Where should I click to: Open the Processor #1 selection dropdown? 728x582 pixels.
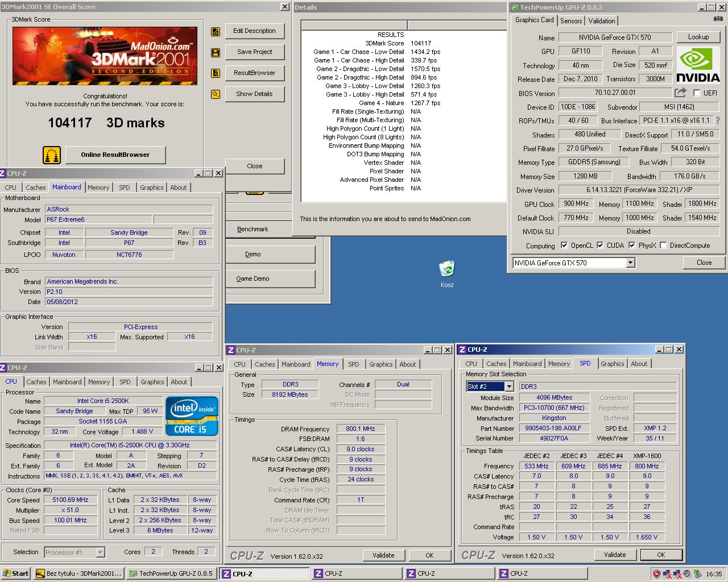pos(100,552)
